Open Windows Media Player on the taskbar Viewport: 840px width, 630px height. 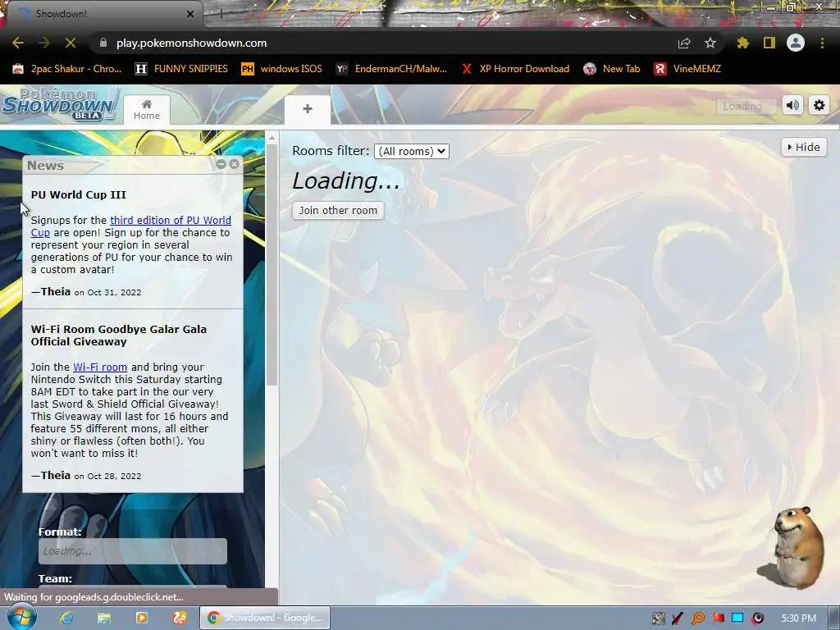(x=142, y=618)
